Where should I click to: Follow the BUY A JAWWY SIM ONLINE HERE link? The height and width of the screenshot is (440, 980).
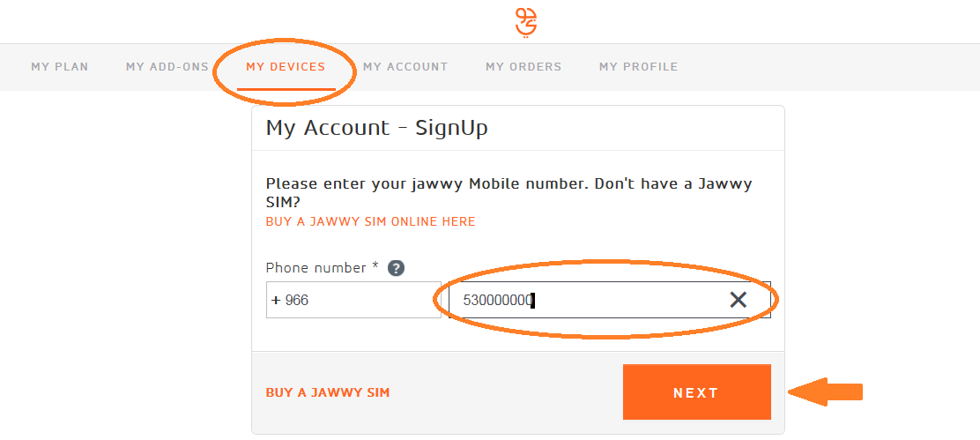(371, 222)
